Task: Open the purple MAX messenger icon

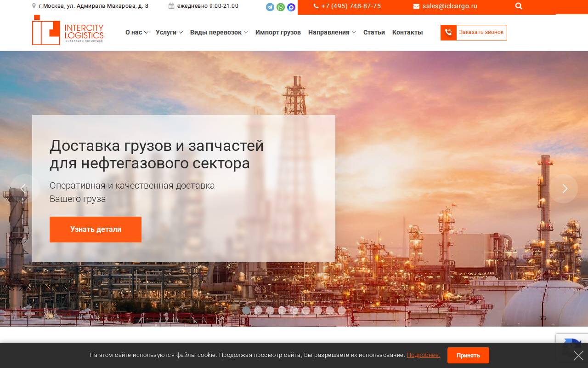Action: pos(291,7)
